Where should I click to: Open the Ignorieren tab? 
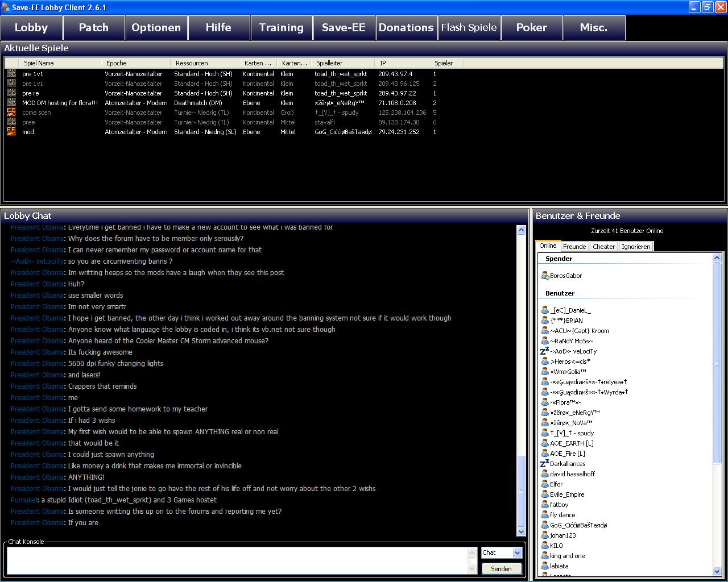[636, 247]
